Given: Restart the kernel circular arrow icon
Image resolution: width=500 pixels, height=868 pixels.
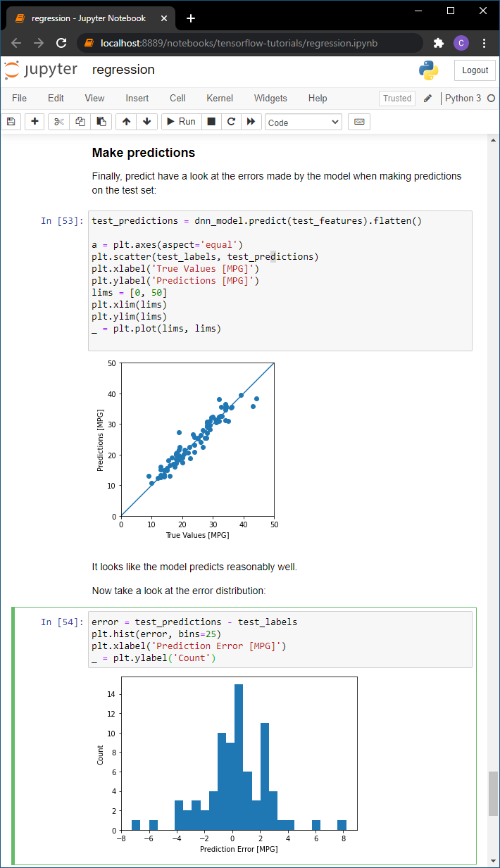Looking at the screenshot, I should (x=230, y=122).
